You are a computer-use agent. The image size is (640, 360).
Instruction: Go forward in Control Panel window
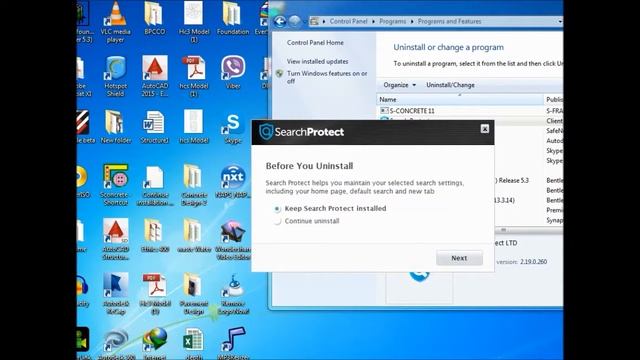[x=295, y=21]
